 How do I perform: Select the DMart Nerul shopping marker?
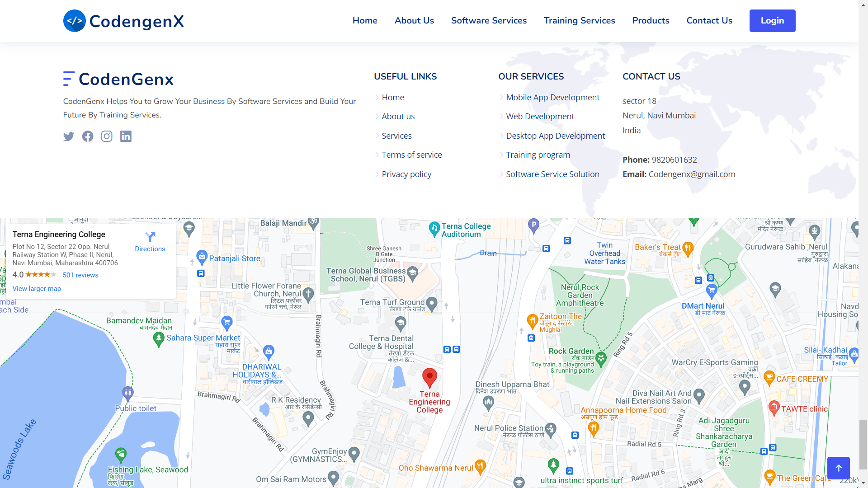pos(712,291)
